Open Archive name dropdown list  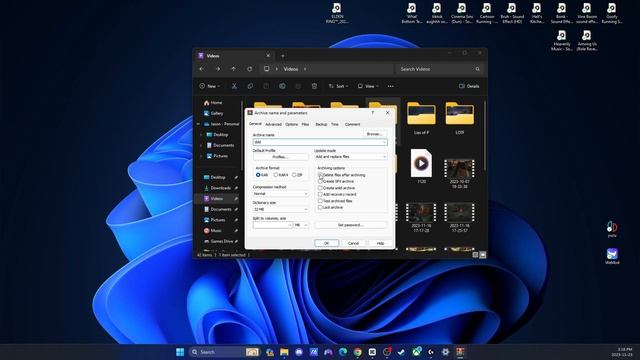point(384,142)
